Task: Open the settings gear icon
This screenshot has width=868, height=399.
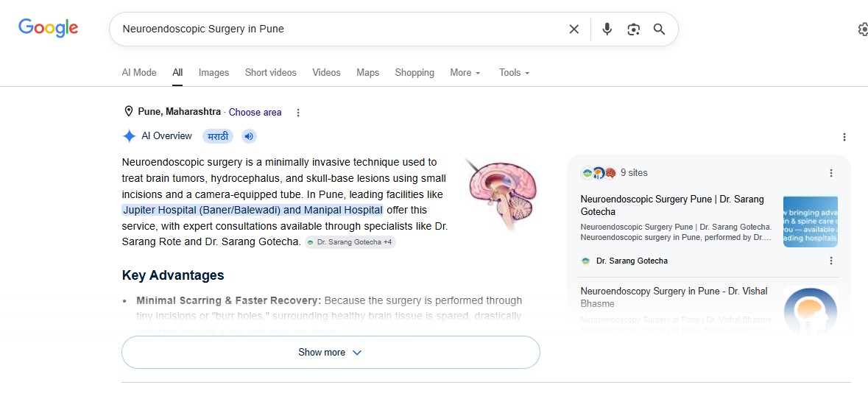Action: pos(862,29)
